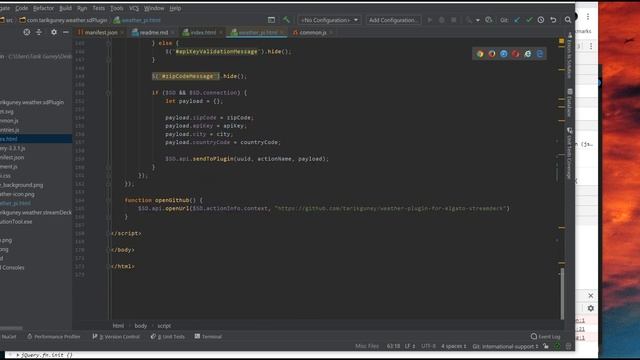
Task: Open Internet Explorer browser preview icon
Action: pos(528,54)
